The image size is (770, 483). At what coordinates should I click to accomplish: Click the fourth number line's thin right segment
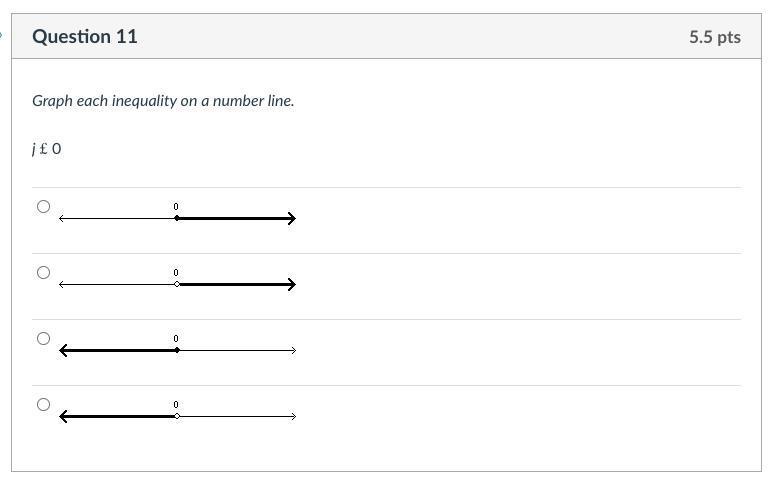pyautogui.click(x=235, y=416)
